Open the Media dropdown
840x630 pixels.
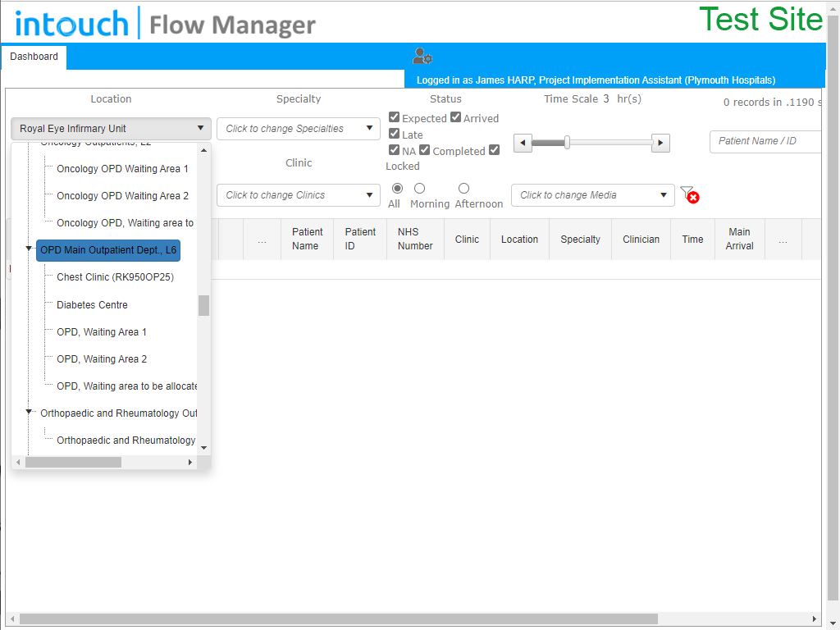tap(592, 195)
